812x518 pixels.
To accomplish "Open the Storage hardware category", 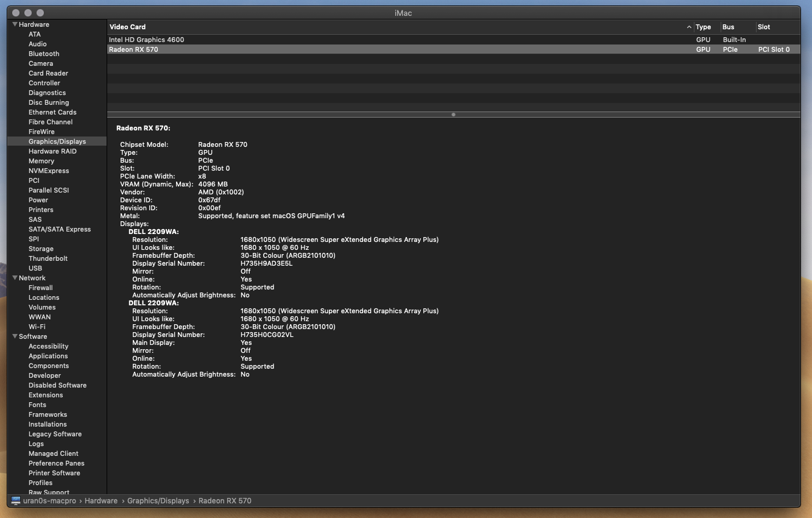I will point(41,249).
